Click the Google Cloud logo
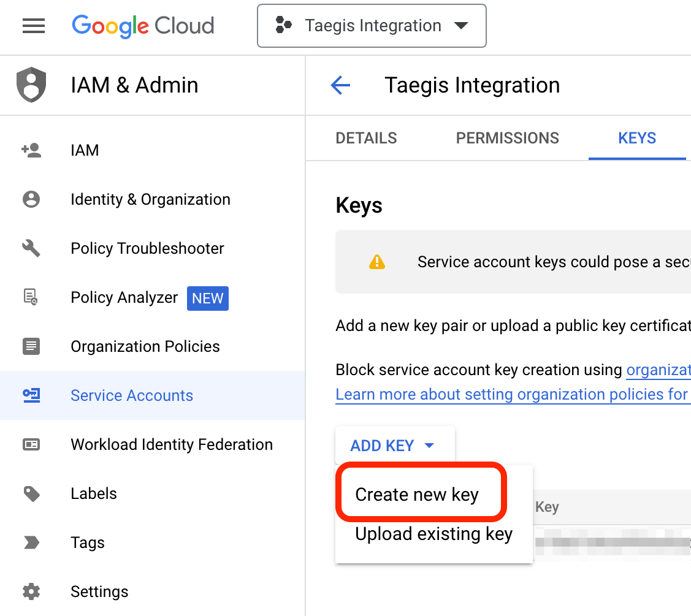 [143, 26]
